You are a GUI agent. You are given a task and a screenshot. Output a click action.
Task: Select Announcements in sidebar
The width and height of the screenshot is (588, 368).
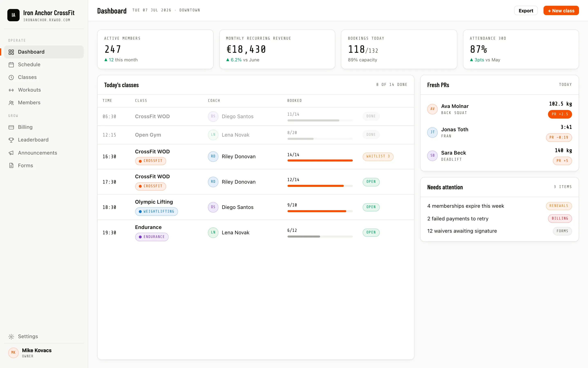[x=44, y=153]
